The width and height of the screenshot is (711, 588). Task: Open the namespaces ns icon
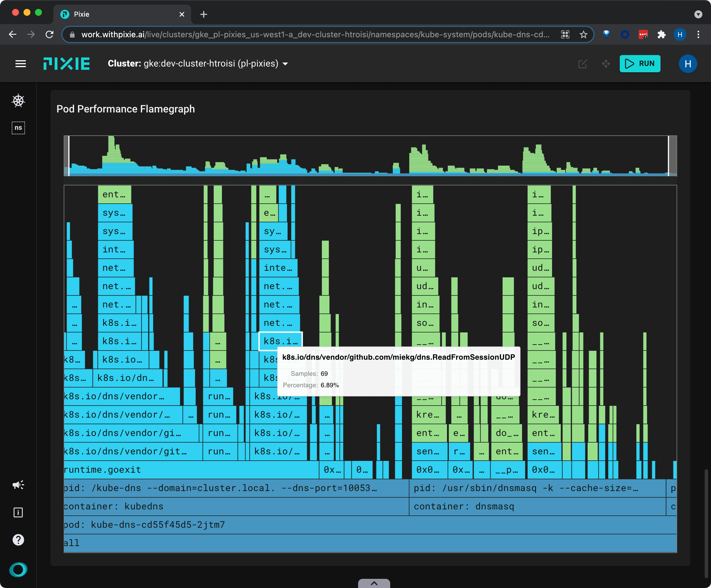18,128
